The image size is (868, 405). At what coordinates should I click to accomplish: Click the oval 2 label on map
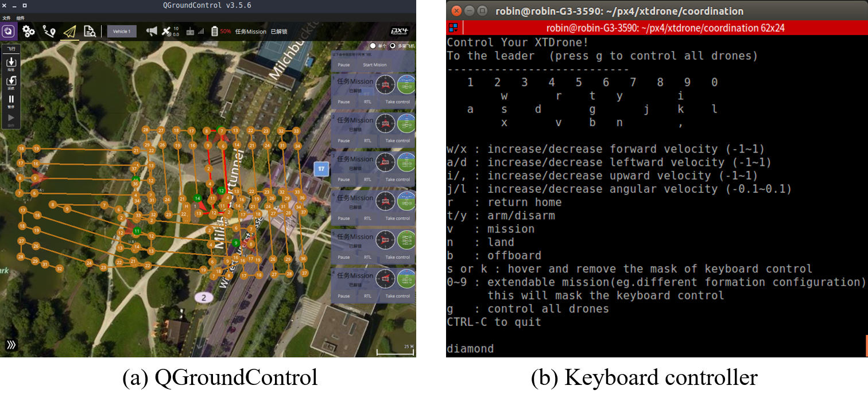click(204, 297)
